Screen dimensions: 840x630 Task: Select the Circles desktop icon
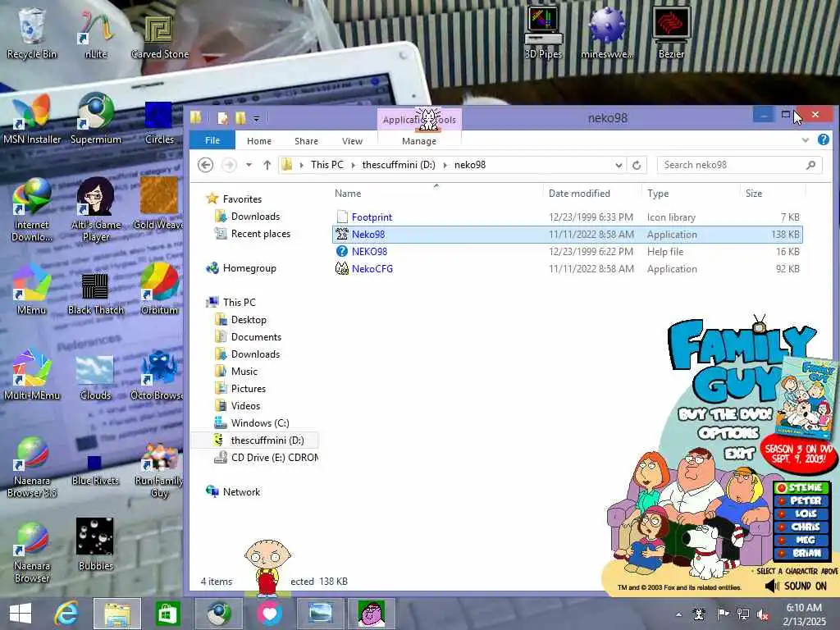point(159,122)
